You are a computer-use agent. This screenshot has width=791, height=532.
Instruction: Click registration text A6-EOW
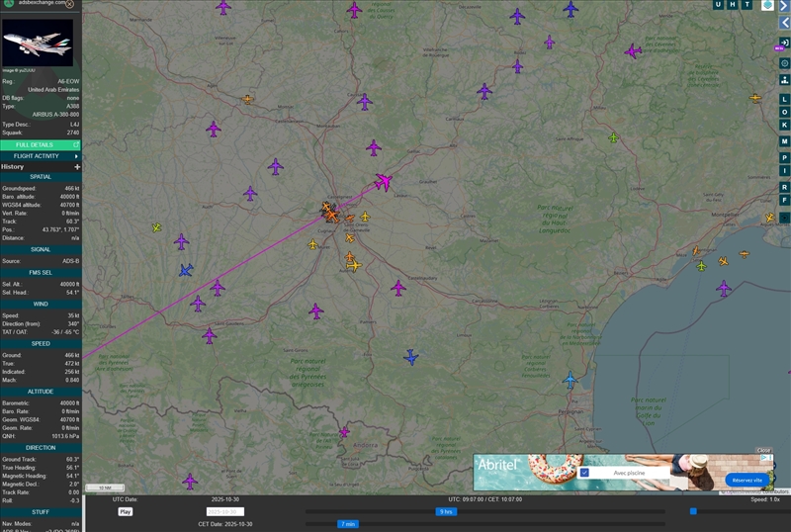(68, 81)
